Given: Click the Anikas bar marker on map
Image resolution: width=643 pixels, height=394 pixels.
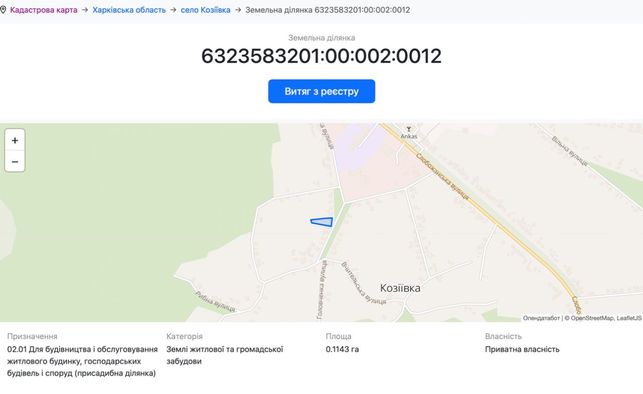Looking at the screenshot, I should 408,130.
